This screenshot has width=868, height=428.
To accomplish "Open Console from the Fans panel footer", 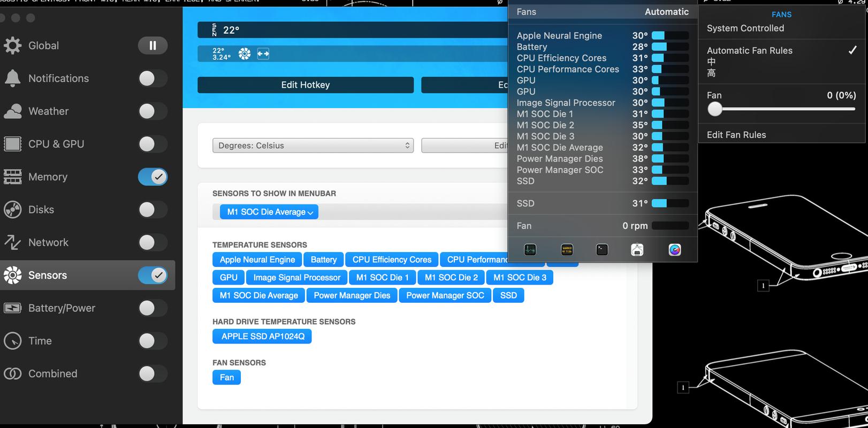I will click(567, 249).
